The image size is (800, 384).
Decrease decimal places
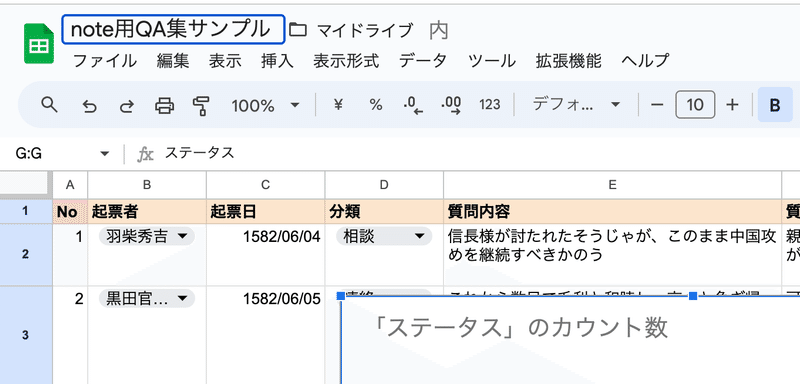(x=413, y=105)
